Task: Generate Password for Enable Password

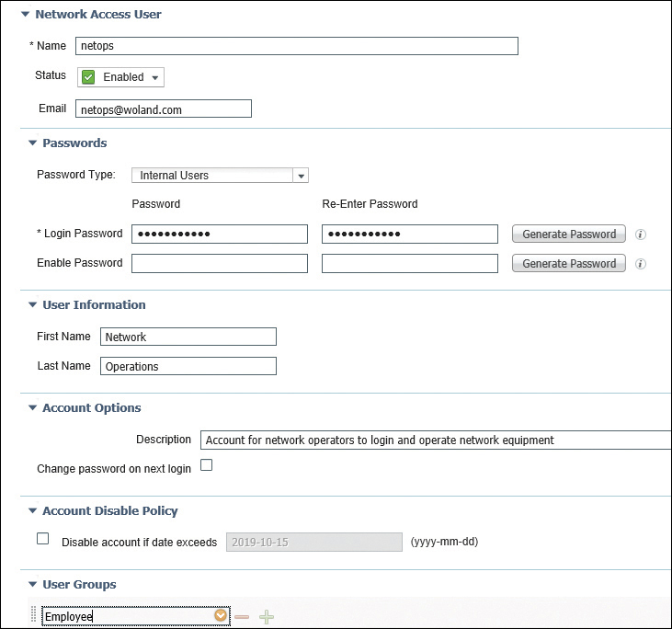Action: [x=569, y=264]
